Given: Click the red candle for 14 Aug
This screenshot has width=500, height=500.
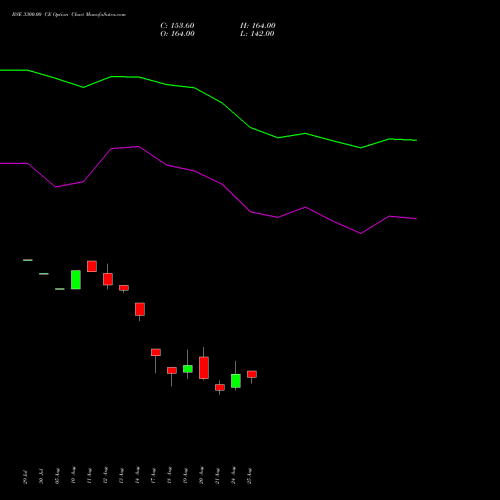Looking at the screenshot, I should coord(140,309).
